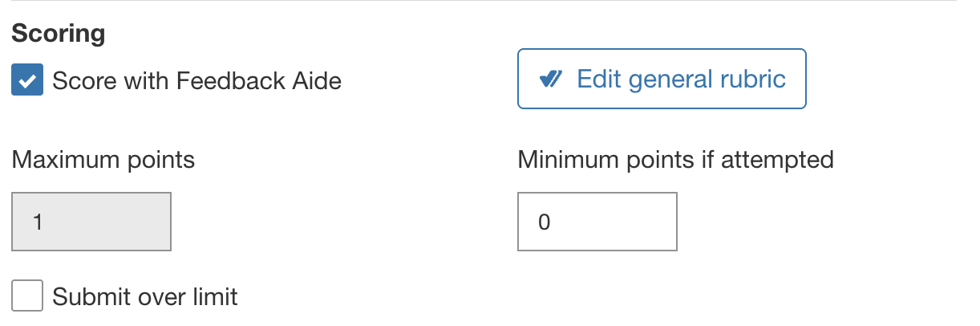Click the divider line above Scoring
This screenshot has width=980, height=326.
click(481, 2)
